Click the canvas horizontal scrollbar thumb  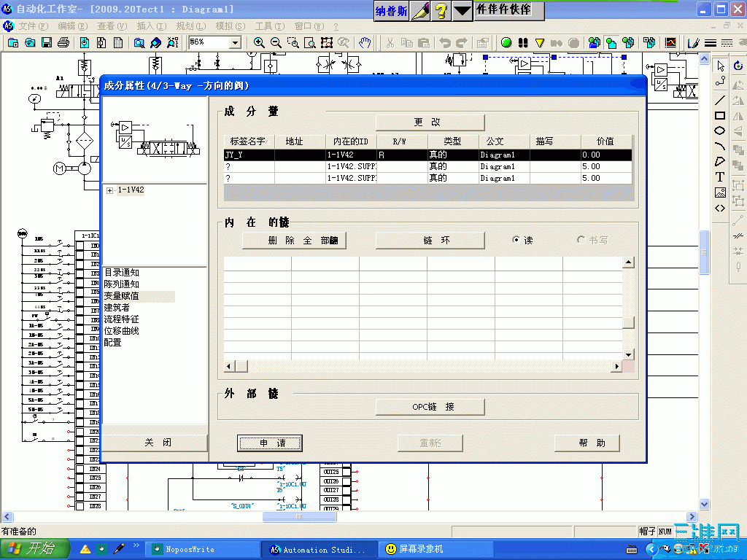coord(300,517)
